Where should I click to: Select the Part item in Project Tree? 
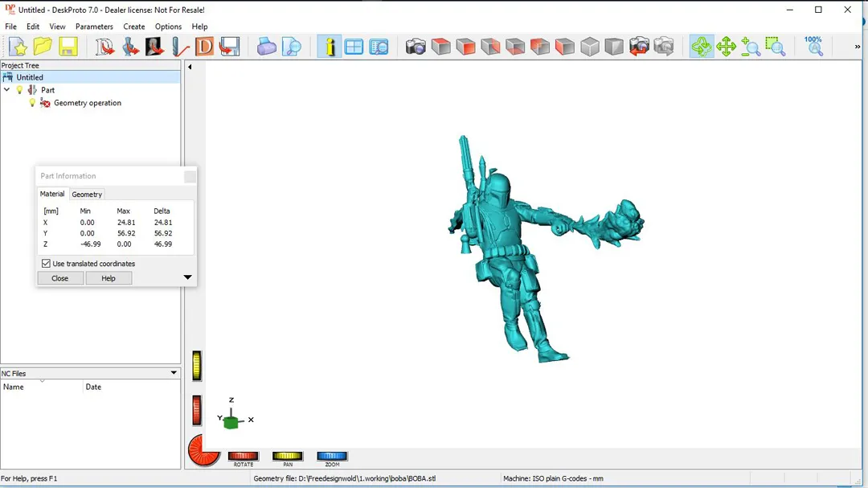click(47, 90)
